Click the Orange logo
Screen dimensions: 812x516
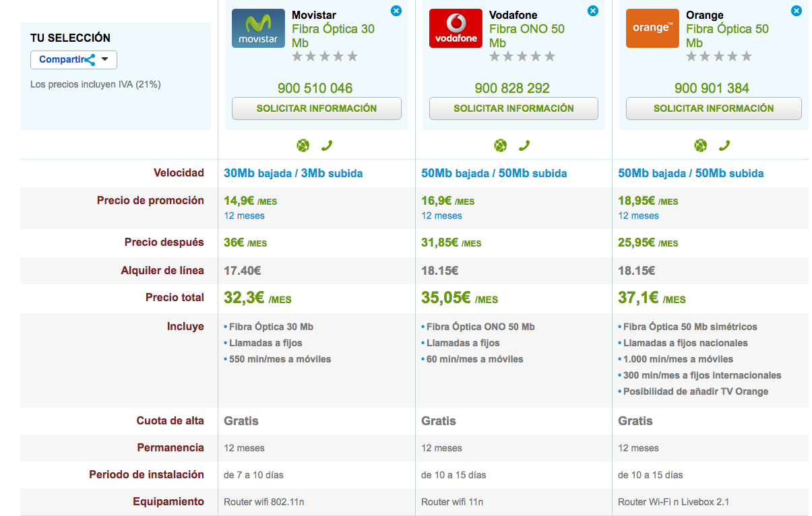[x=652, y=28]
